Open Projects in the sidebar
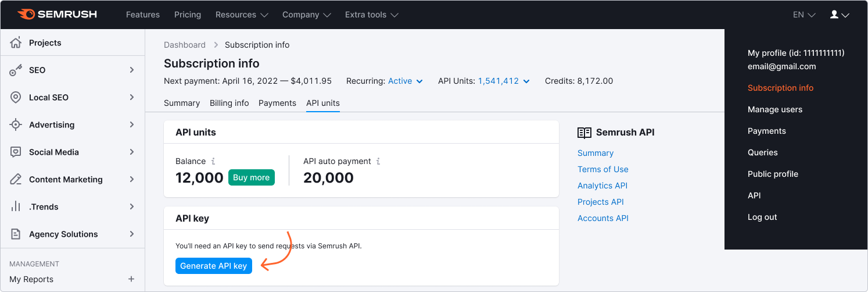 (45, 42)
